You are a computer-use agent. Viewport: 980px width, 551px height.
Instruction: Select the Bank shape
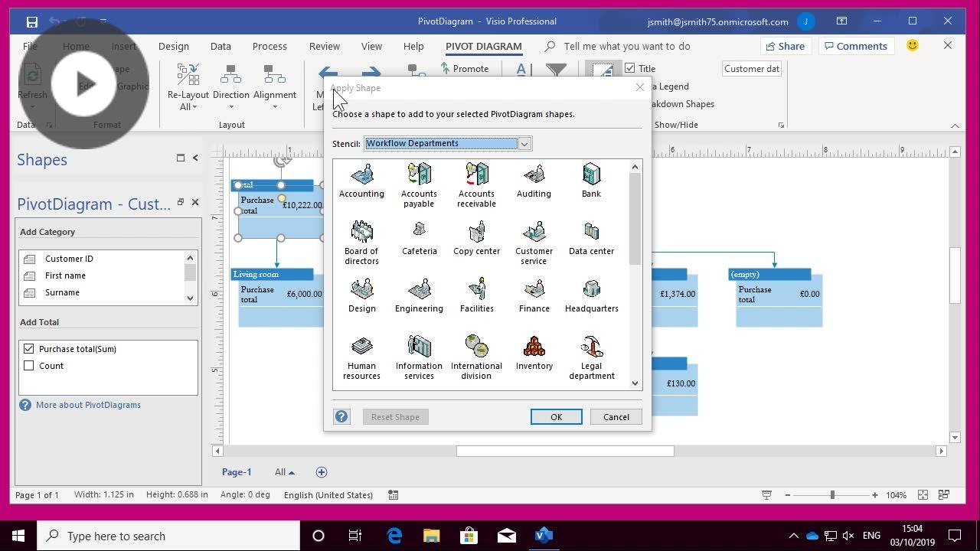(591, 180)
